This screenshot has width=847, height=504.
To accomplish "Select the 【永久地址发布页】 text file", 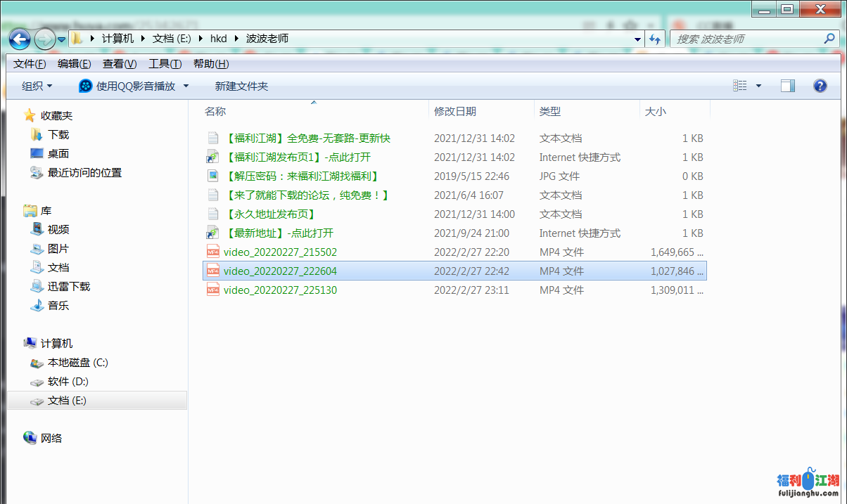I will pyautogui.click(x=270, y=214).
